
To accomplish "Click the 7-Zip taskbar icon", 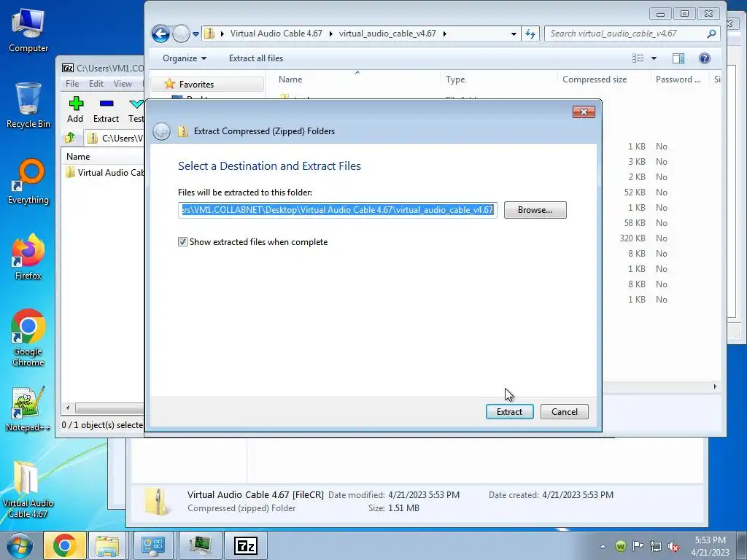I will click(246, 545).
